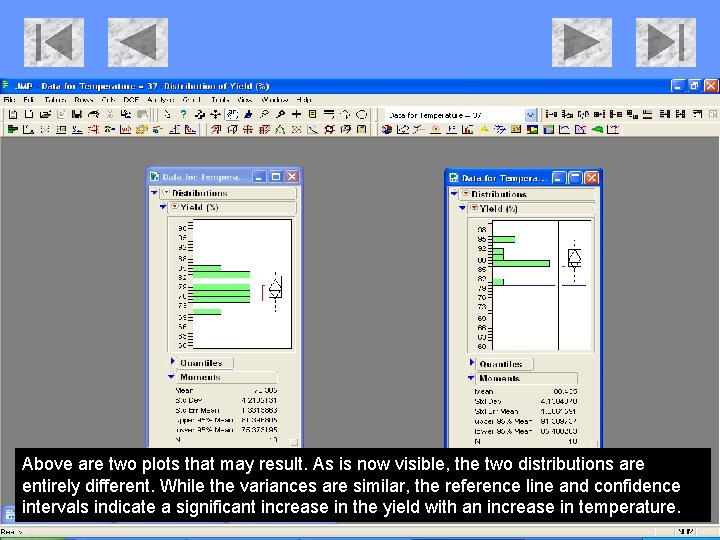The height and width of the screenshot is (540, 720).
Task: Select the question mark help tool
Action: (183, 114)
